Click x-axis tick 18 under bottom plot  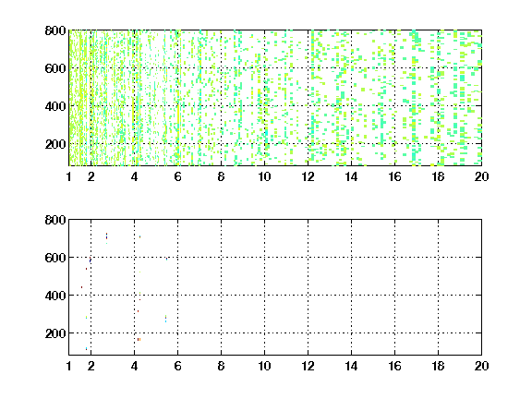(438, 366)
